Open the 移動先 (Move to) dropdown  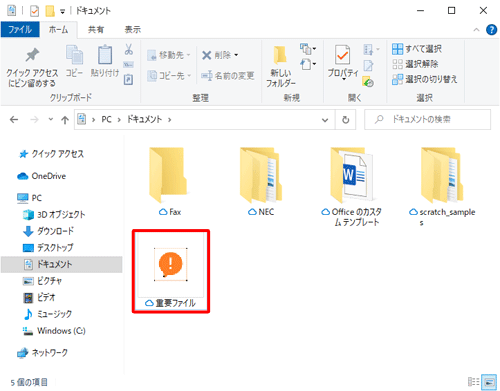click(x=169, y=55)
